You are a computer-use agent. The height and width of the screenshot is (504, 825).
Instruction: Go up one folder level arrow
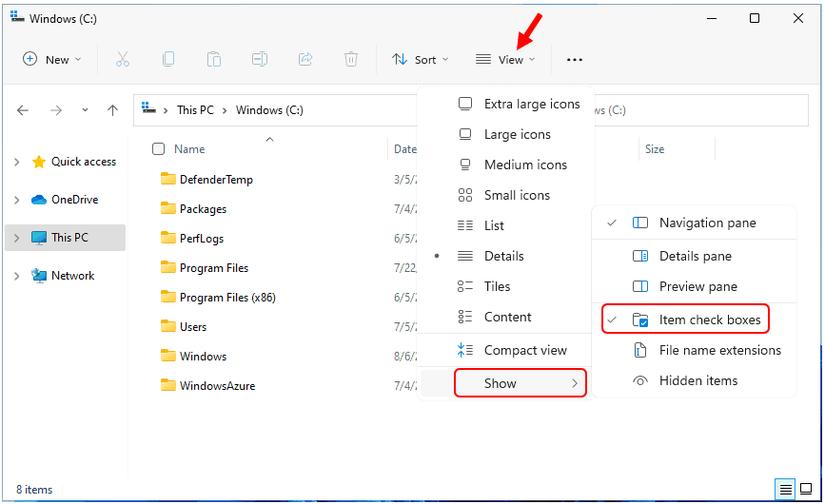[112, 110]
